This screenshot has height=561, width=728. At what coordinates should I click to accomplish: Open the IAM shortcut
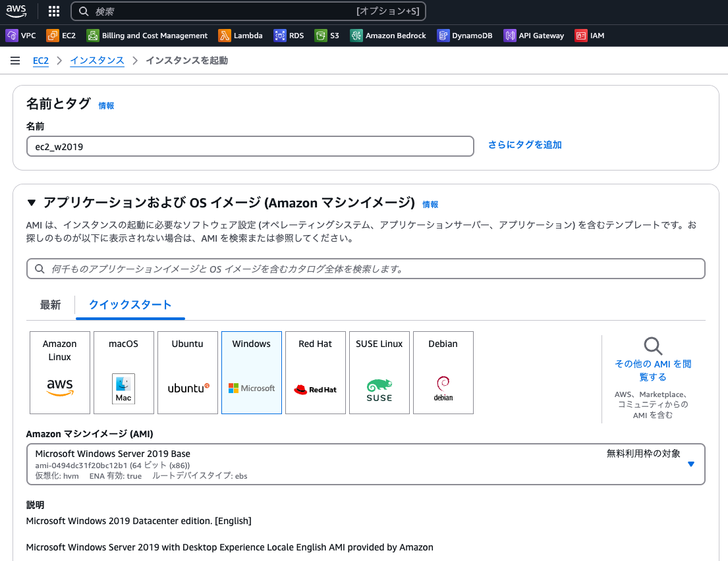coord(590,36)
